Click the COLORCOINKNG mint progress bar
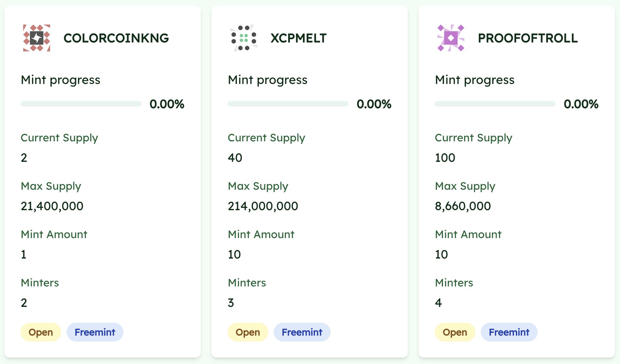Screen dimensions: 620x364 click(81, 104)
